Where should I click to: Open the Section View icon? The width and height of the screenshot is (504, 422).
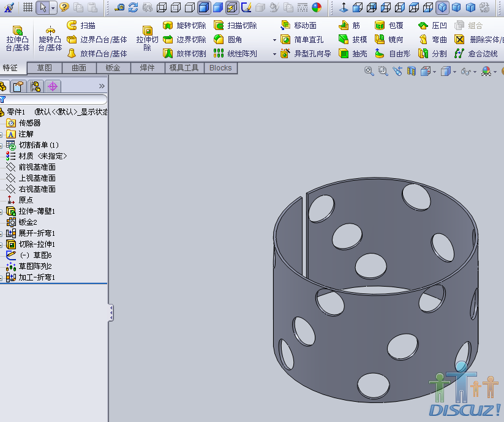[x=412, y=71]
